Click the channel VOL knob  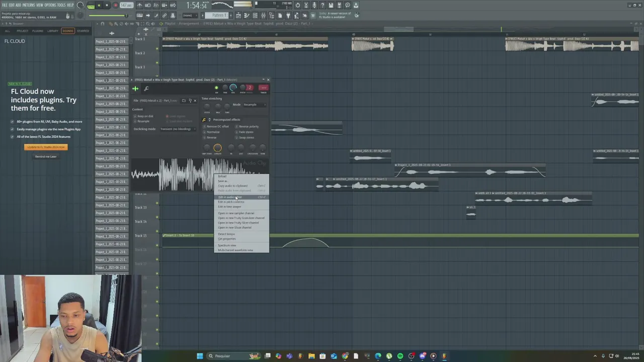coord(233,88)
